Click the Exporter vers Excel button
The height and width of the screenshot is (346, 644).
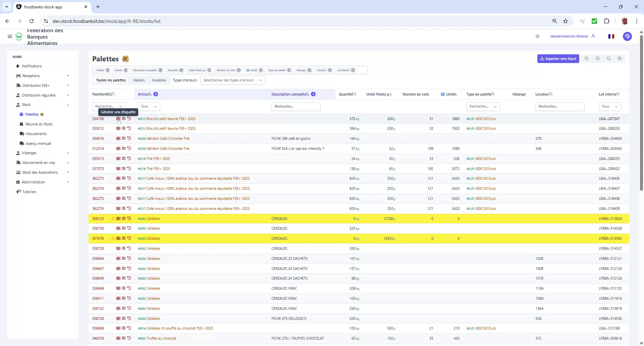pyautogui.click(x=558, y=59)
